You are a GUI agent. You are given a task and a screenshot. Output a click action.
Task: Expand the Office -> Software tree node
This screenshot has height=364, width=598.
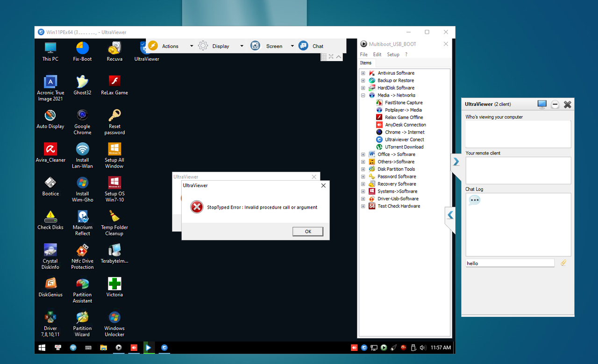363,154
